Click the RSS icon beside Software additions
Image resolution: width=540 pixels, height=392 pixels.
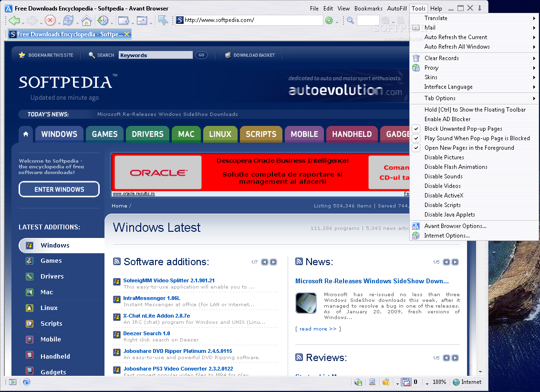[117, 261]
